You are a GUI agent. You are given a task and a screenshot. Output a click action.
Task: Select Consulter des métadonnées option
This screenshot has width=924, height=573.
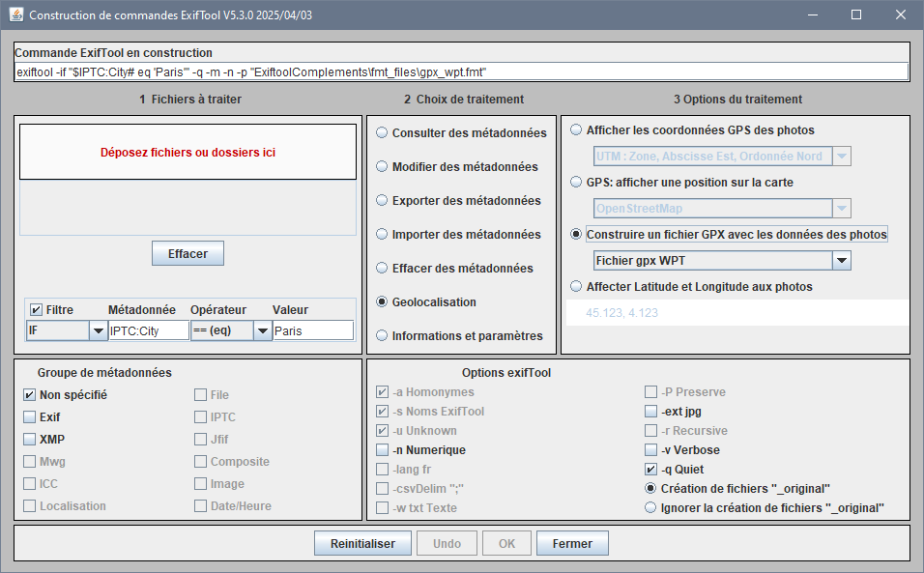382,133
